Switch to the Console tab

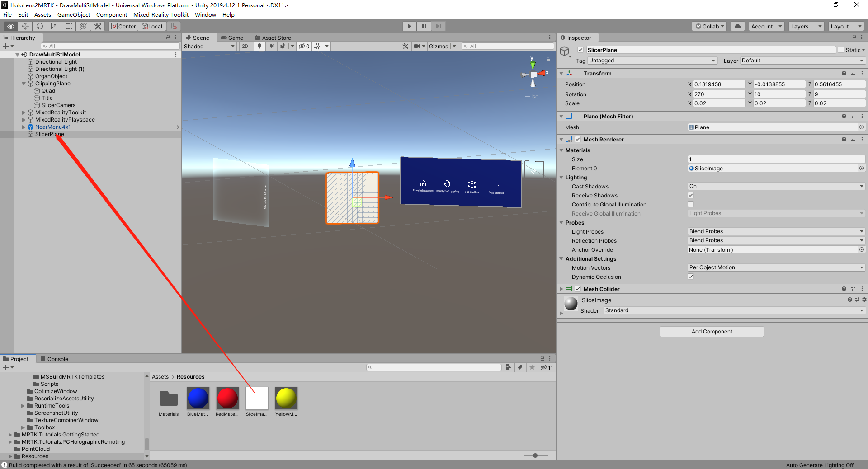57,359
